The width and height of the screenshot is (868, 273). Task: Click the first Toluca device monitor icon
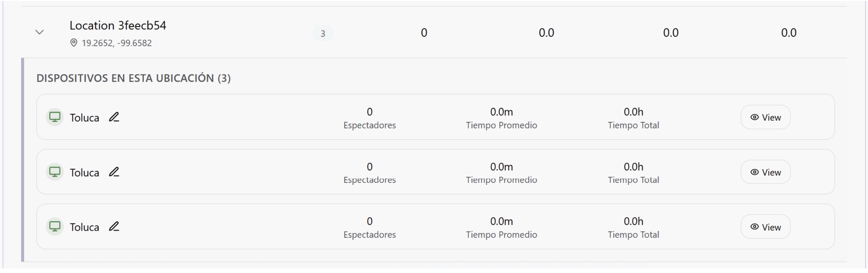[55, 117]
